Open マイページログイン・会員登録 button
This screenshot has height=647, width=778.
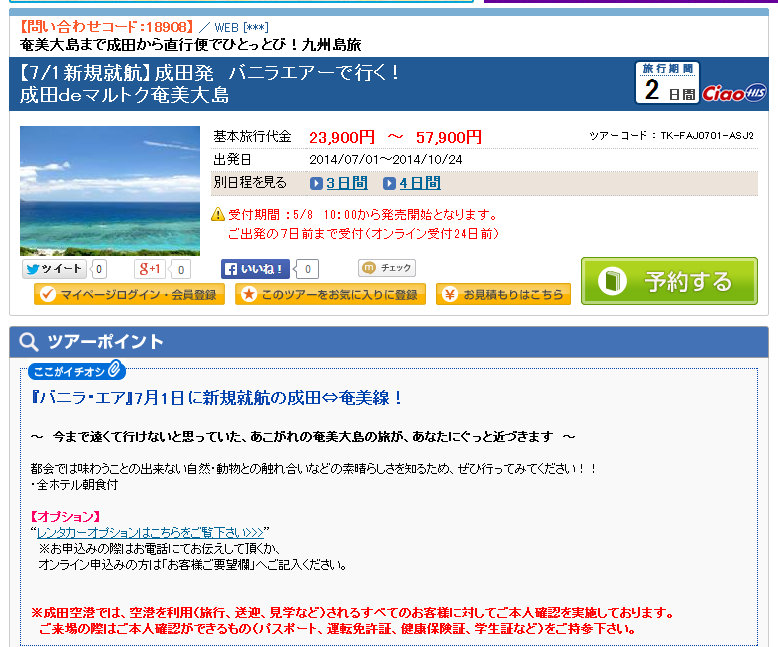click(129, 294)
